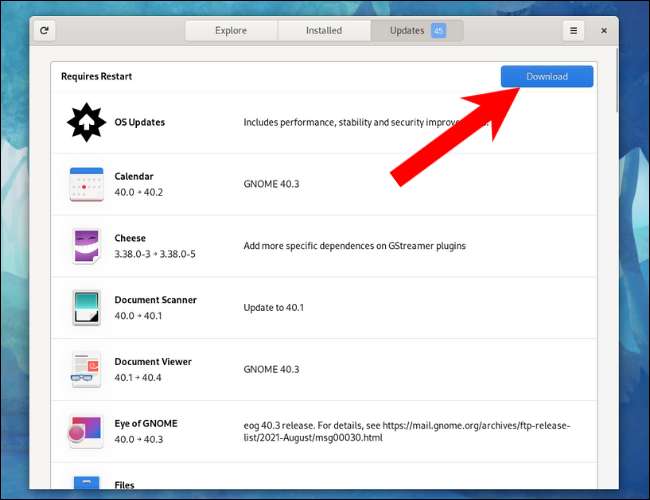Click the Updates count badge 45
The width and height of the screenshot is (650, 500).
[438, 31]
